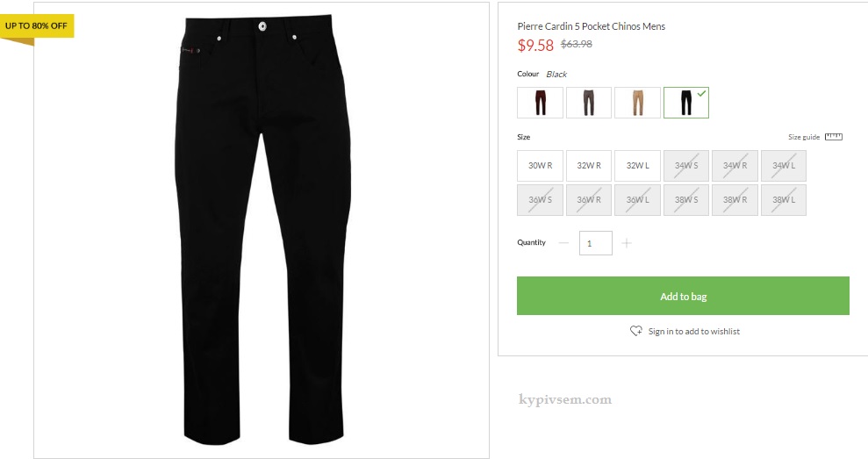The image size is (868, 459).
Task: Increase quantity with the plus icon
Action: pyautogui.click(x=626, y=243)
